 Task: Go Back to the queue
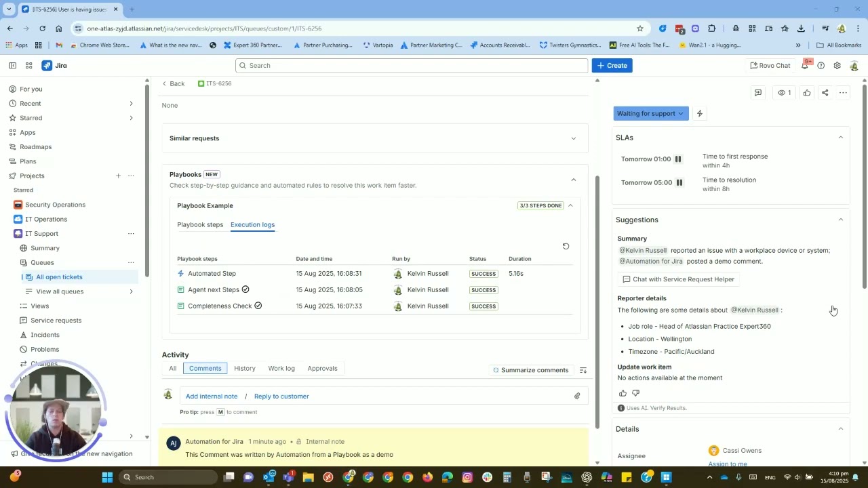[174, 83]
